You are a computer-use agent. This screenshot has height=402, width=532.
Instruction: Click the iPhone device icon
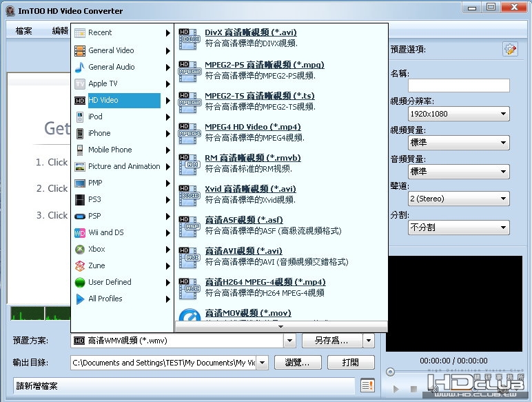click(80, 134)
